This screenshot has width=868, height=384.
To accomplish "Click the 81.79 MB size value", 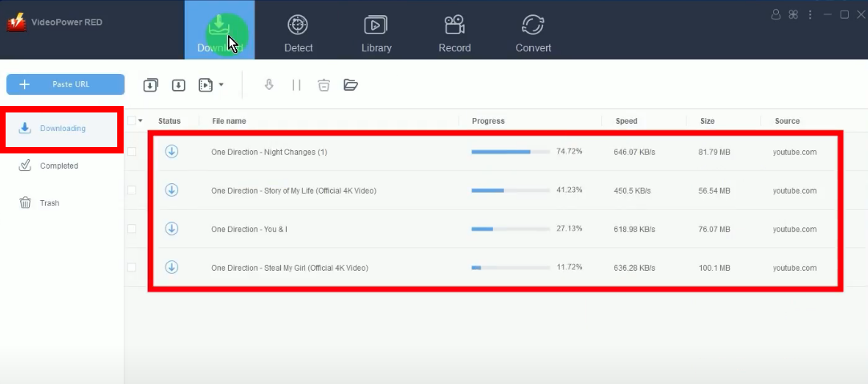I will pyautogui.click(x=714, y=153).
